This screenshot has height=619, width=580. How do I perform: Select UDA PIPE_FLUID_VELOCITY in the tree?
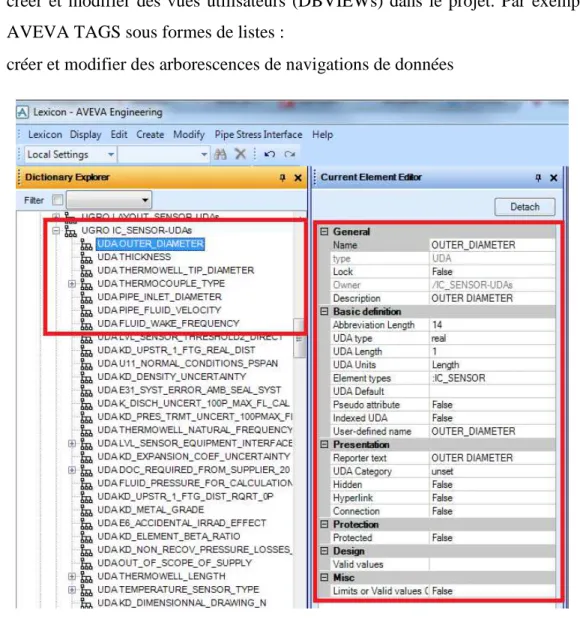coord(159,310)
